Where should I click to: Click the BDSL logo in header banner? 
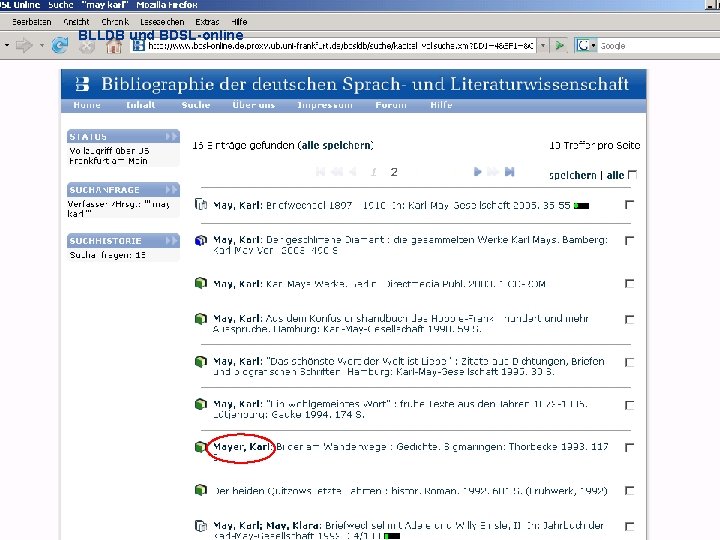pyautogui.click(x=82, y=84)
